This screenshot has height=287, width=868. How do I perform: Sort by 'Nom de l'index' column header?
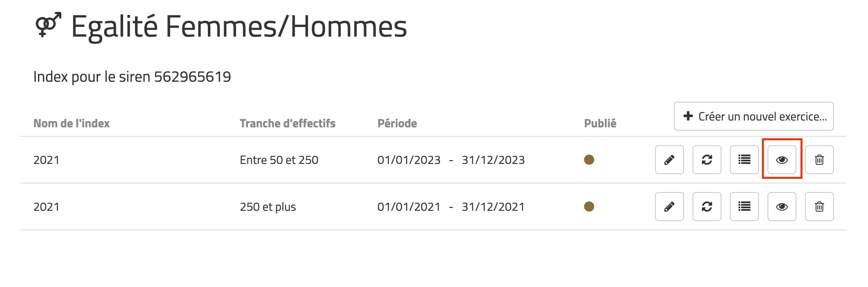tap(72, 123)
